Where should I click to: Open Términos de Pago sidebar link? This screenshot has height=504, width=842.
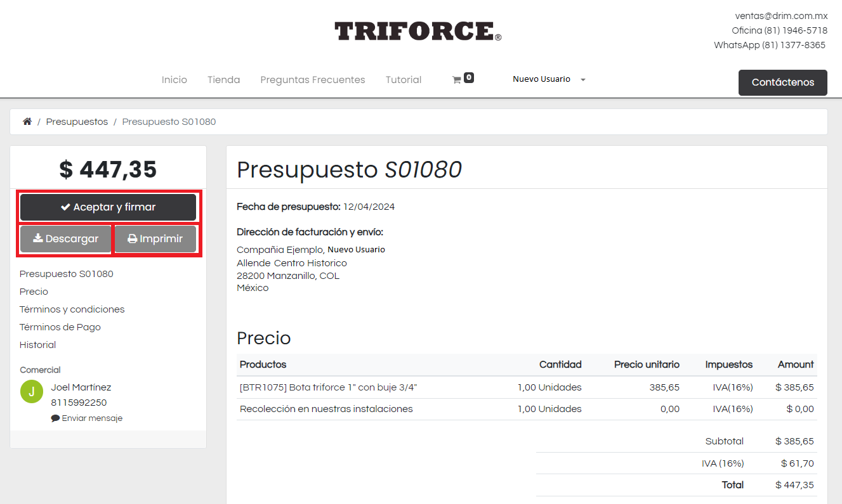60,327
